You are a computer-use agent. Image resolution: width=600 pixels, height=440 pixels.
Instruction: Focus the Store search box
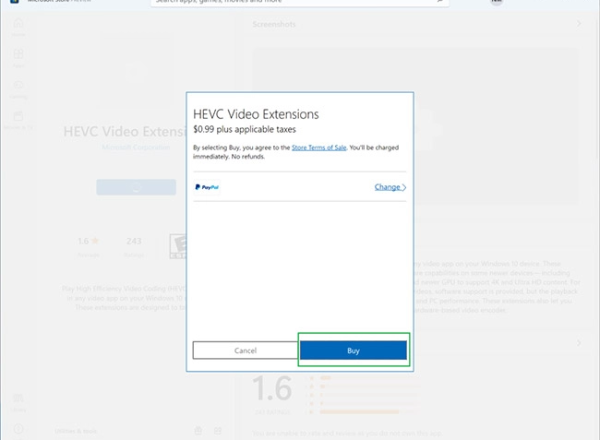pos(300,2)
